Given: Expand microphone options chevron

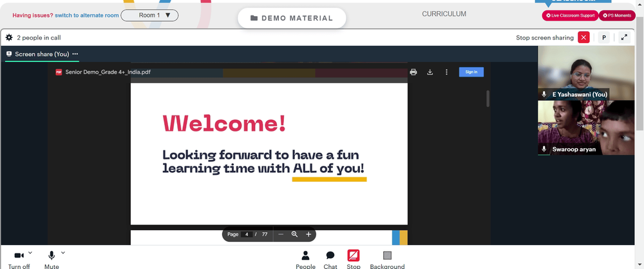Looking at the screenshot, I should click(x=63, y=253).
